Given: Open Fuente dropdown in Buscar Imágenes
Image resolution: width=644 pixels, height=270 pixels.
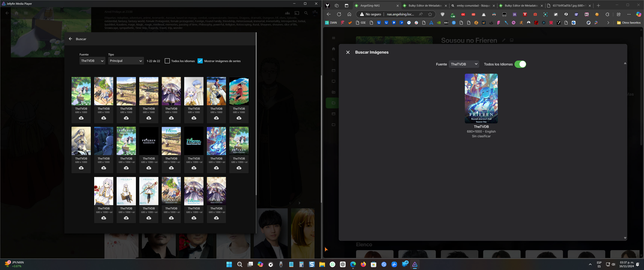Looking at the screenshot, I should point(464,64).
